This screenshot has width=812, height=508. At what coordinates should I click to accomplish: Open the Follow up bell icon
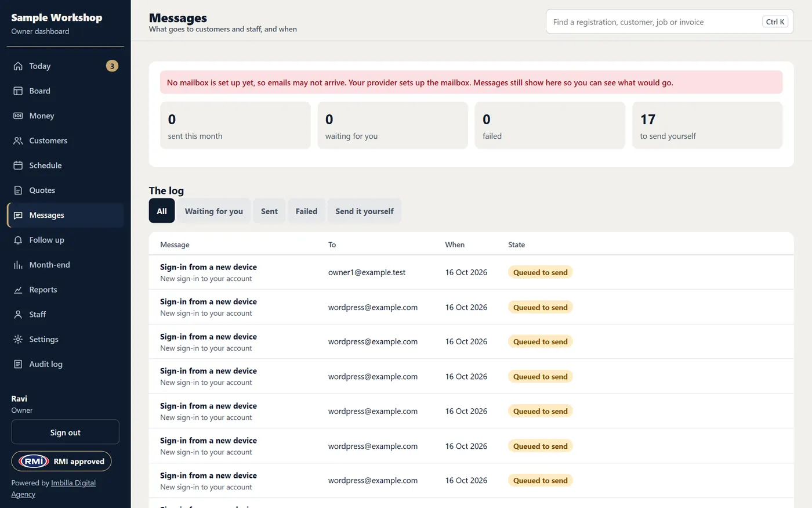pyautogui.click(x=18, y=240)
